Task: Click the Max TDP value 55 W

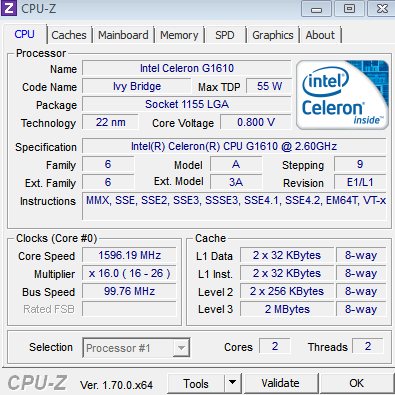Action: [269, 86]
